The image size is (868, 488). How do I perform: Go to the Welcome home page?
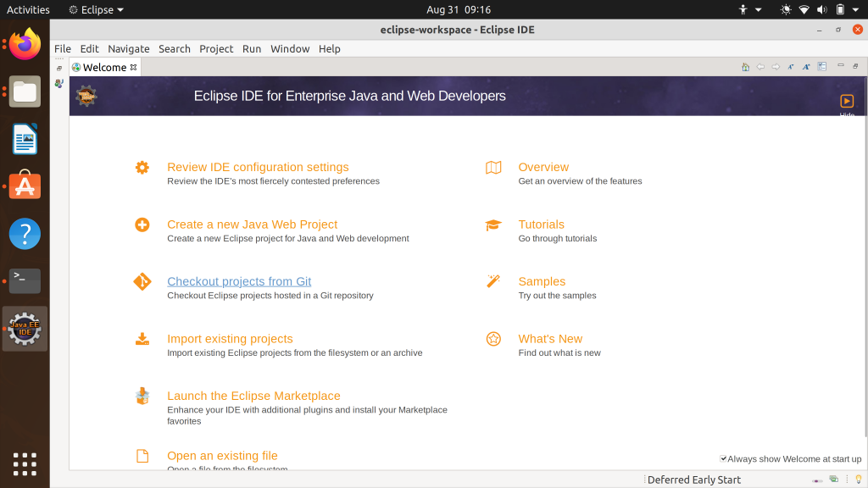[745, 66]
